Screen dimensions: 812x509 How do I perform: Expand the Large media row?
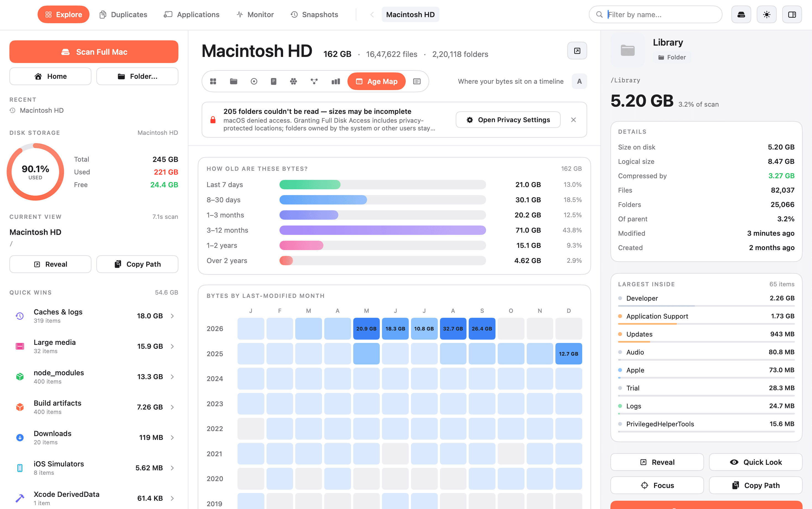pos(94,346)
